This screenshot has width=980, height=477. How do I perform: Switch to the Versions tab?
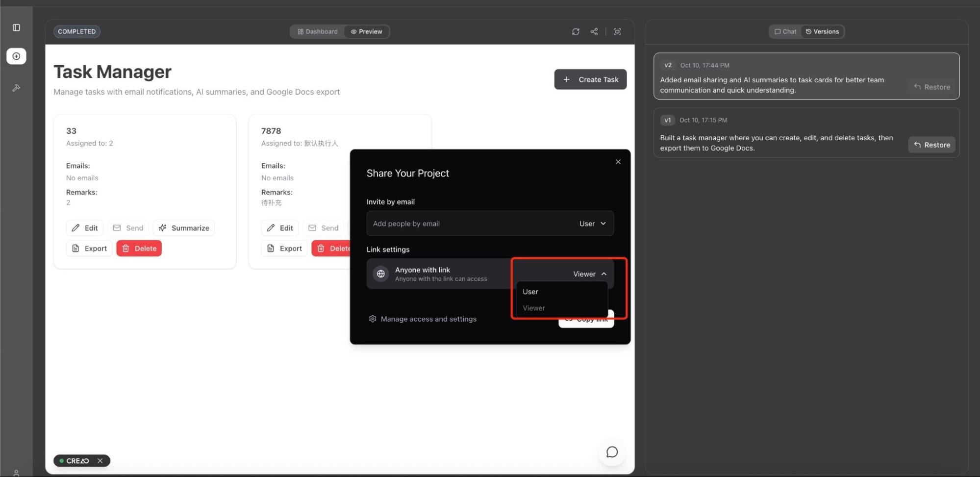point(822,31)
